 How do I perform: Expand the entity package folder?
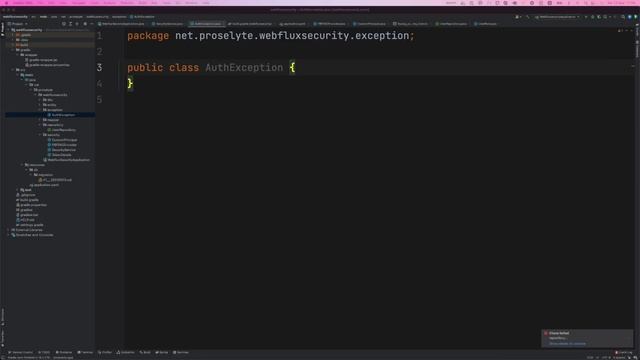[x=40, y=105]
